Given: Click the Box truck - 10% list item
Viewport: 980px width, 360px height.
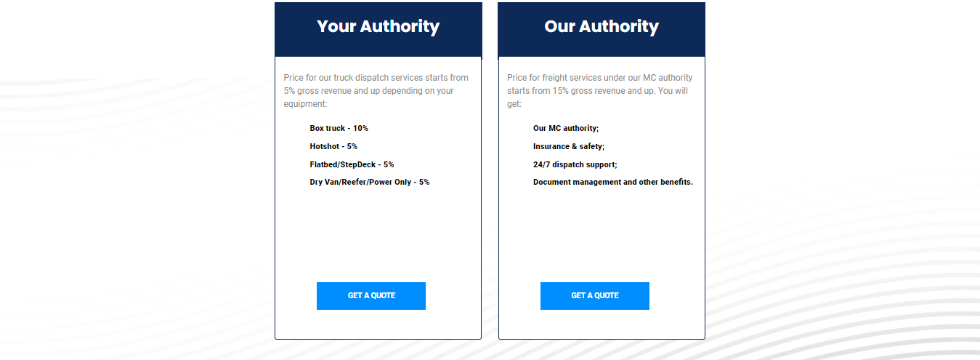Looking at the screenshot, I should pos(339,128).
